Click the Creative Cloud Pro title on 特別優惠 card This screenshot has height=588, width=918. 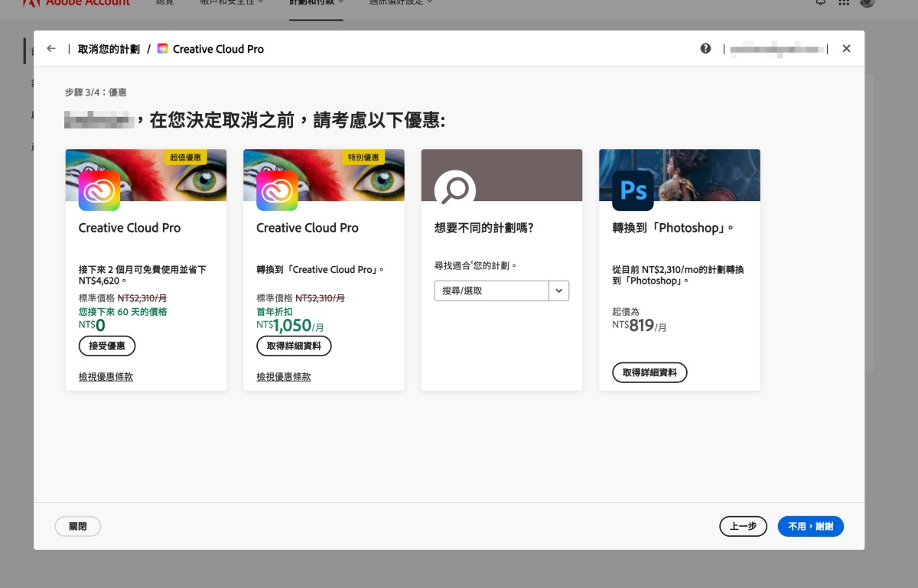(x=308, y=228)
